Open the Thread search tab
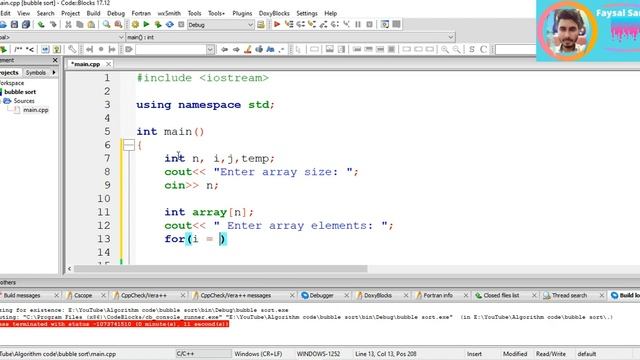Viewport: 640px width, 360px height. tap(569, 295)
